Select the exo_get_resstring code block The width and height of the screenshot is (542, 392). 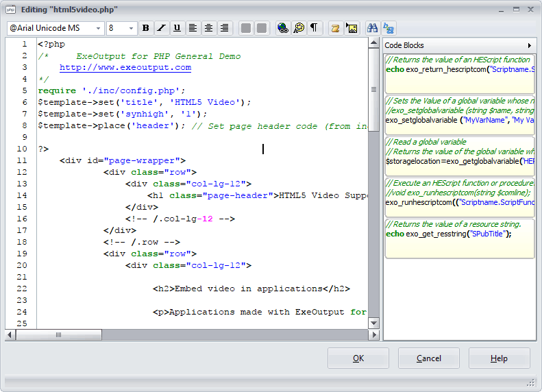coord(459,237)
